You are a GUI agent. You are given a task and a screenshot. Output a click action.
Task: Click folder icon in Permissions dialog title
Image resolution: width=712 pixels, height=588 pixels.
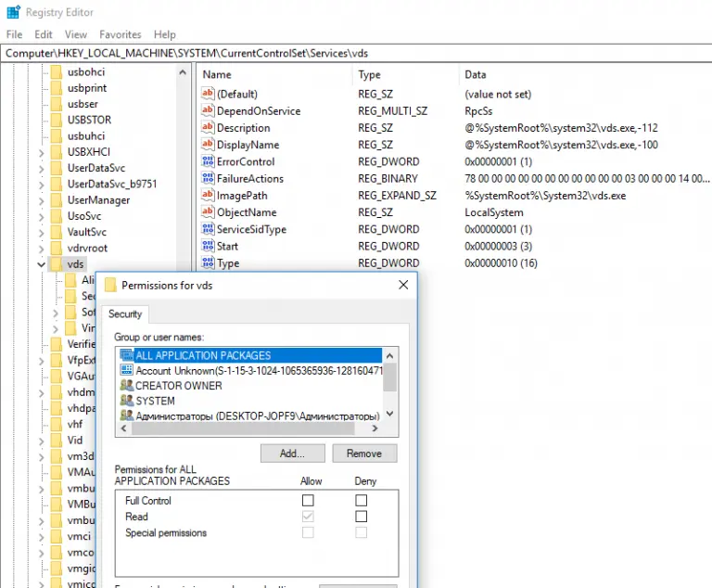[110, 285]
